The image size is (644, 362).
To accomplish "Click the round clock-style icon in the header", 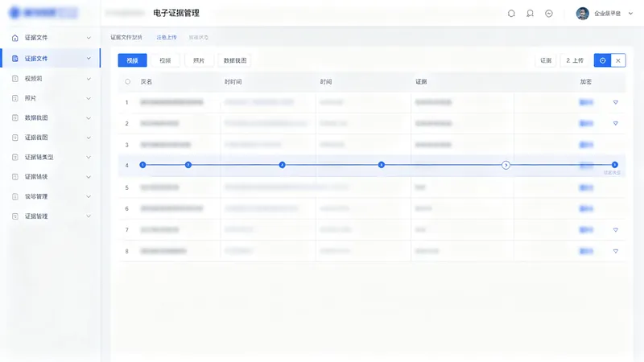I will click(x=549, y=14).
